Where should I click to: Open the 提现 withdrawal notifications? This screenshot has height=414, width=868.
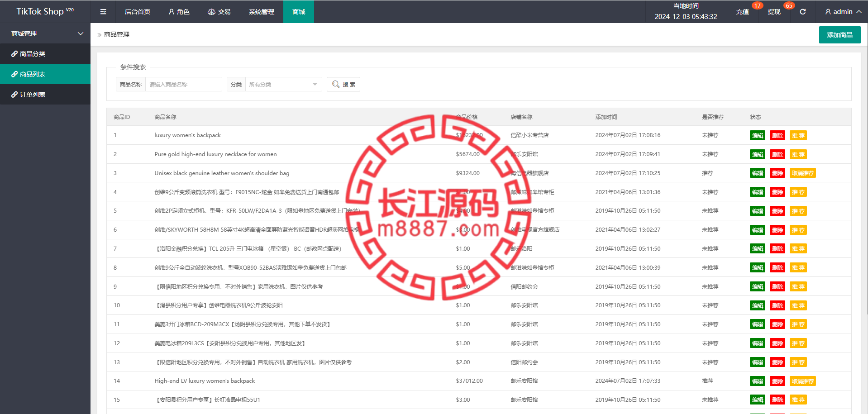pos(774,12)
